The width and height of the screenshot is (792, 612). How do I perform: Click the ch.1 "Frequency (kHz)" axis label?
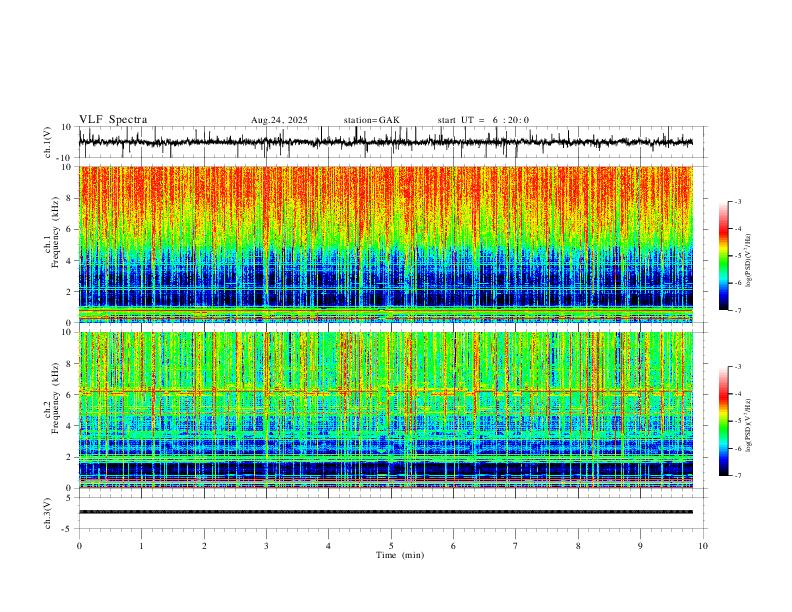click(56, 233)
